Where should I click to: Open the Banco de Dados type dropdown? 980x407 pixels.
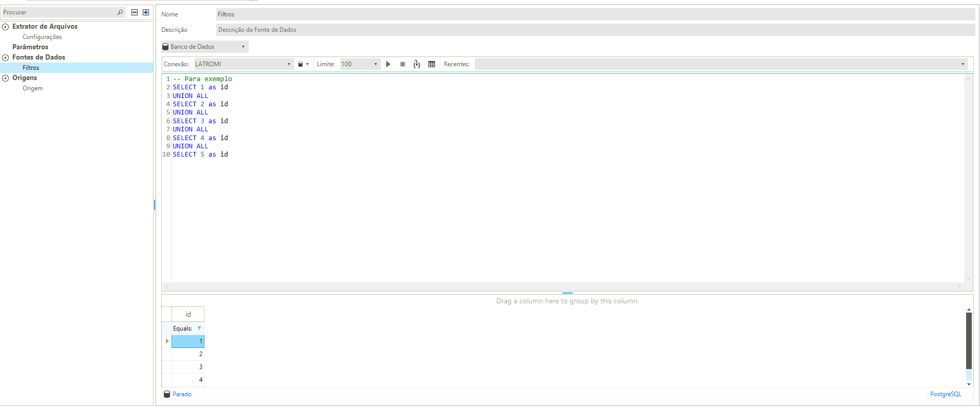(x=204, y=47)
